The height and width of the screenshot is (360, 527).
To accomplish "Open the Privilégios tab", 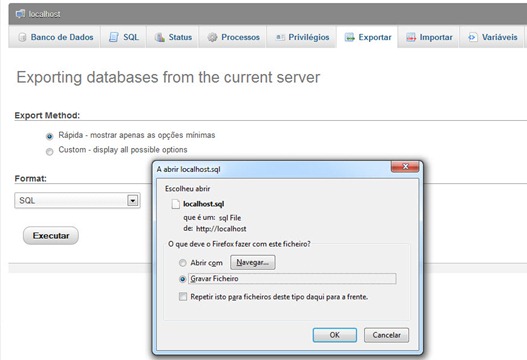I will 302,37.
